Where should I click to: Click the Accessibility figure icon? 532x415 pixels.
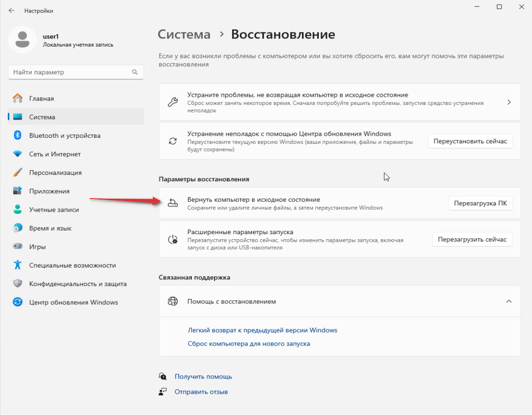coord(18,265)
